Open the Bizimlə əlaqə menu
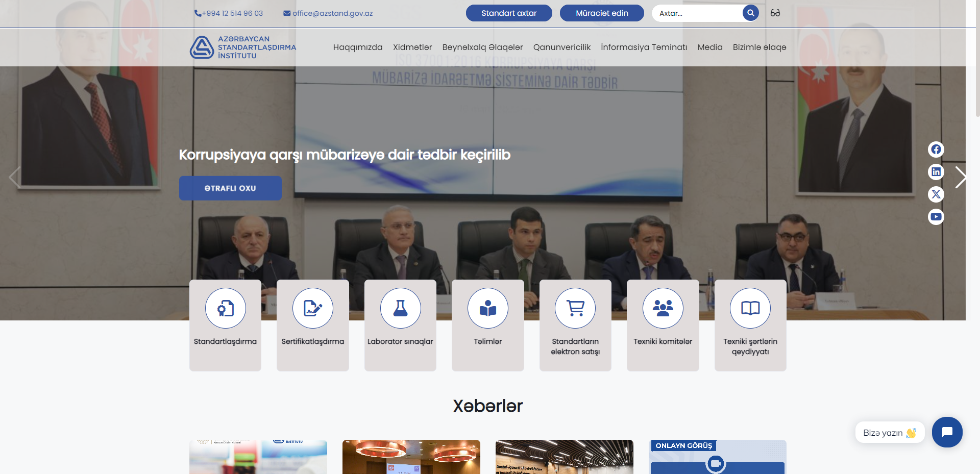Screen dimensions: 980x474 click(x=759, y=47)
